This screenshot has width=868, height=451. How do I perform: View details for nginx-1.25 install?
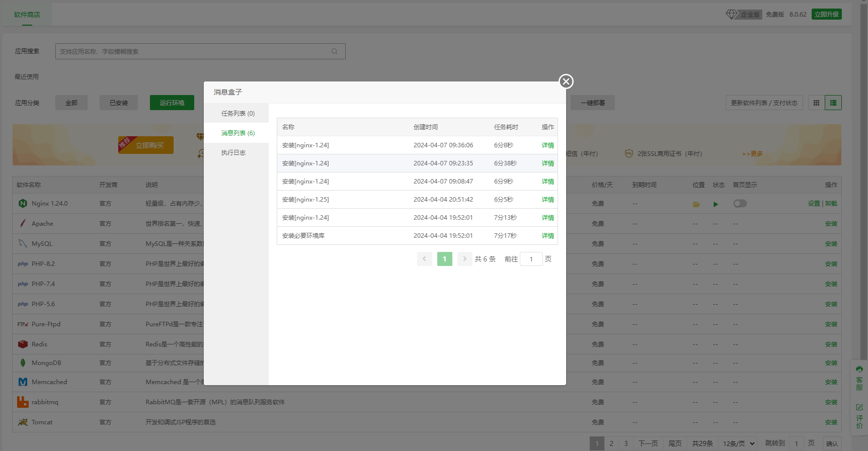547,200
